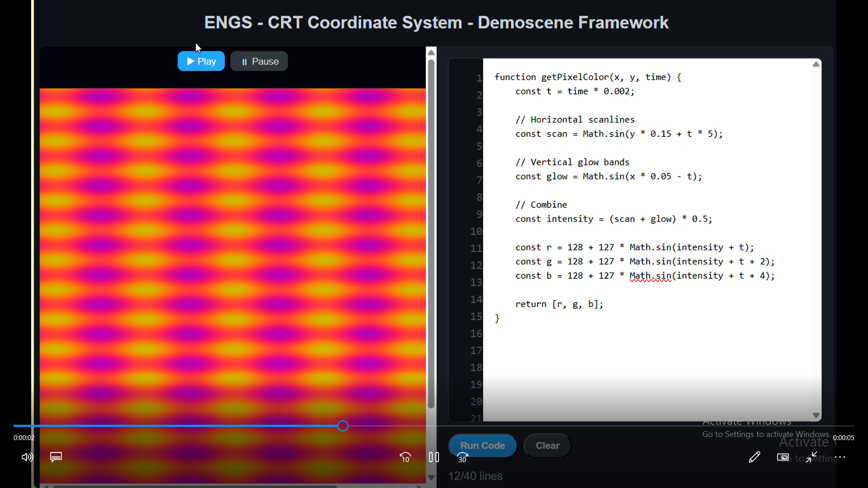Click the 'return [r, g, b];' line

tap(559, 304)
